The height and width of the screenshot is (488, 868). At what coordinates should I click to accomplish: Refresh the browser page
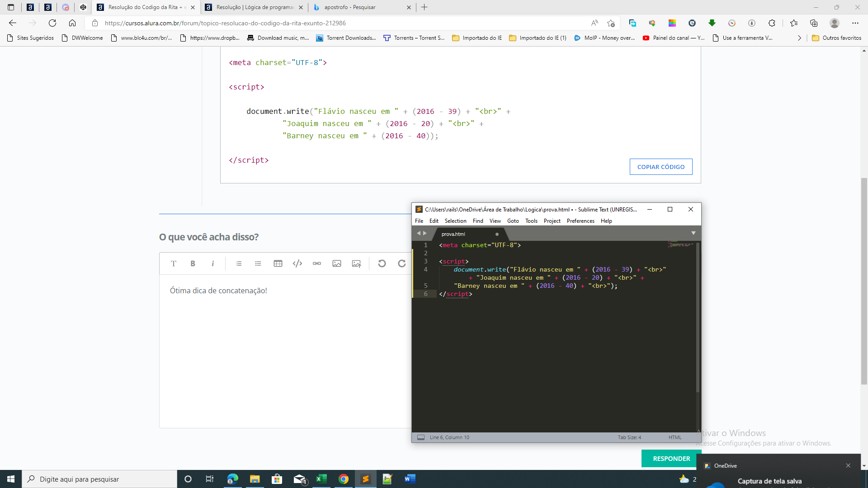(x=52, y=23)
